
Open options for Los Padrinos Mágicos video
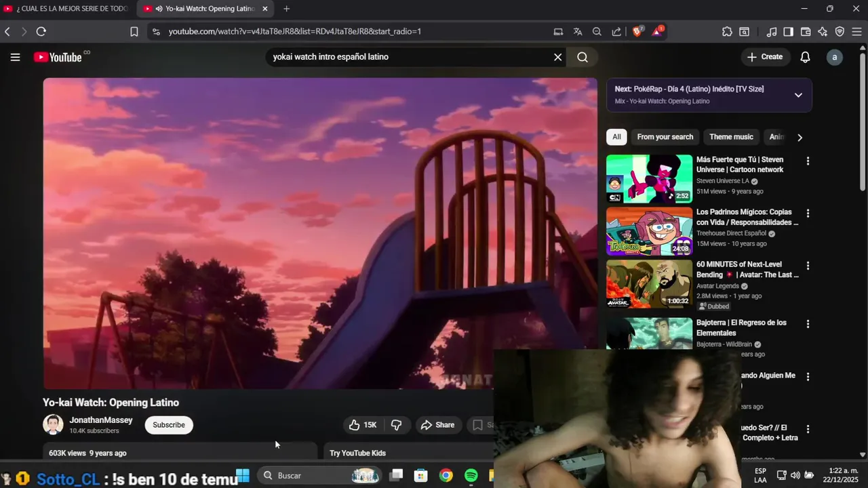808,213
